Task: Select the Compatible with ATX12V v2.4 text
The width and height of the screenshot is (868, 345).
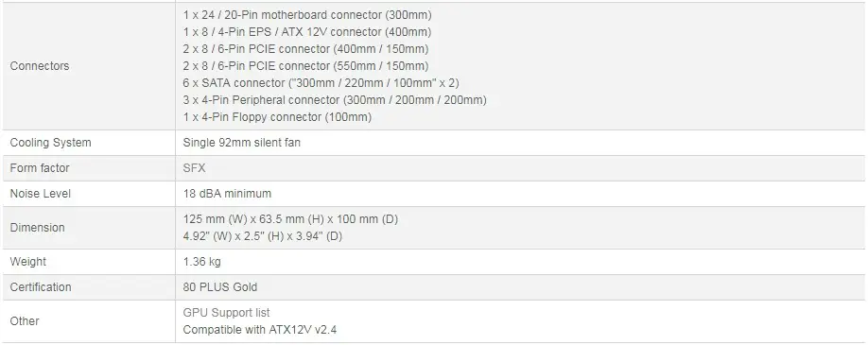Action: point(260,330)
